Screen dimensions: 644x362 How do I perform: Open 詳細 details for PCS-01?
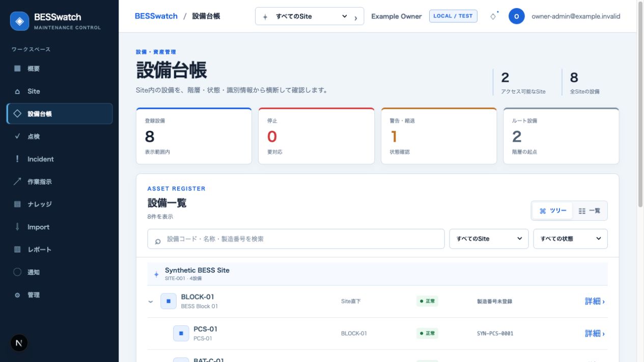coord(595,334)
